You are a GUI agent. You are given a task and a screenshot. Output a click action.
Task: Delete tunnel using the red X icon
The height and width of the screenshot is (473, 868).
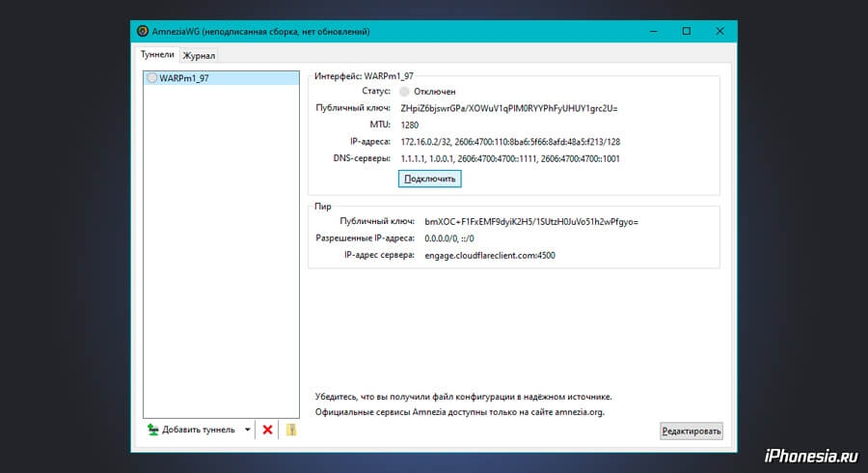(267, 430)
